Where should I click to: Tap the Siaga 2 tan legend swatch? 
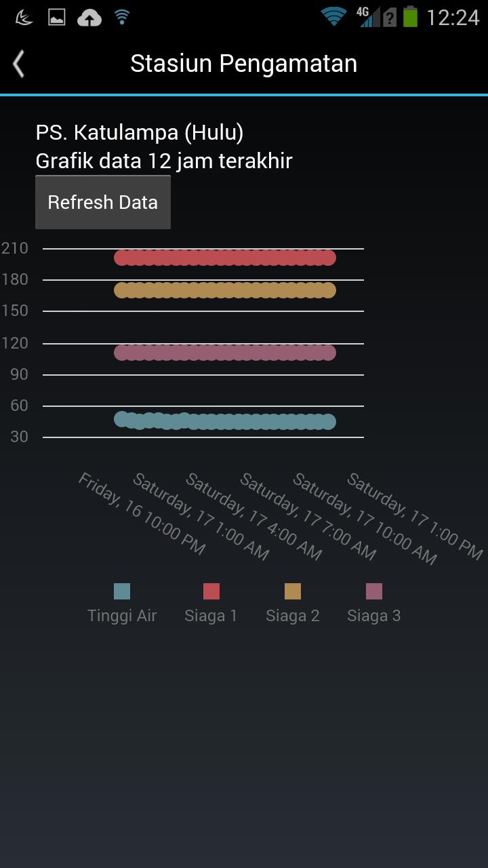pos(293,591)
